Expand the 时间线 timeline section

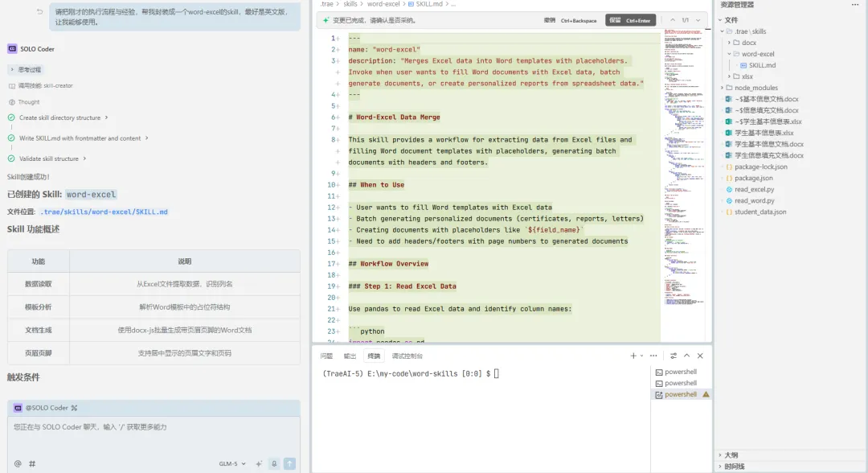coord(720,467)
